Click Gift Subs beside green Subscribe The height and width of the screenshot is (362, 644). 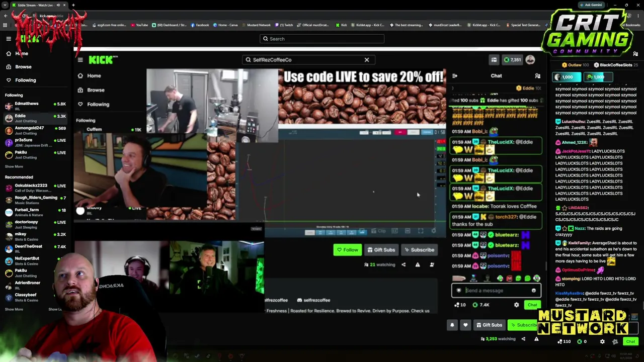click(489, 325)
